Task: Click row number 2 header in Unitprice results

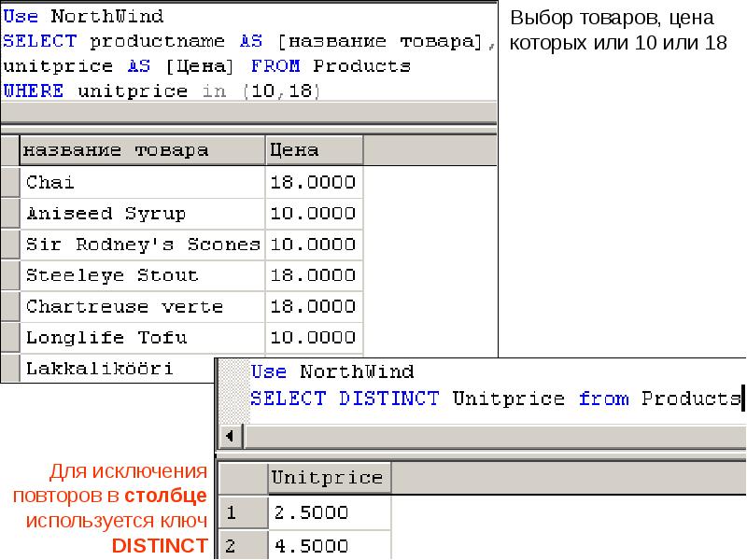Action: 243,545
